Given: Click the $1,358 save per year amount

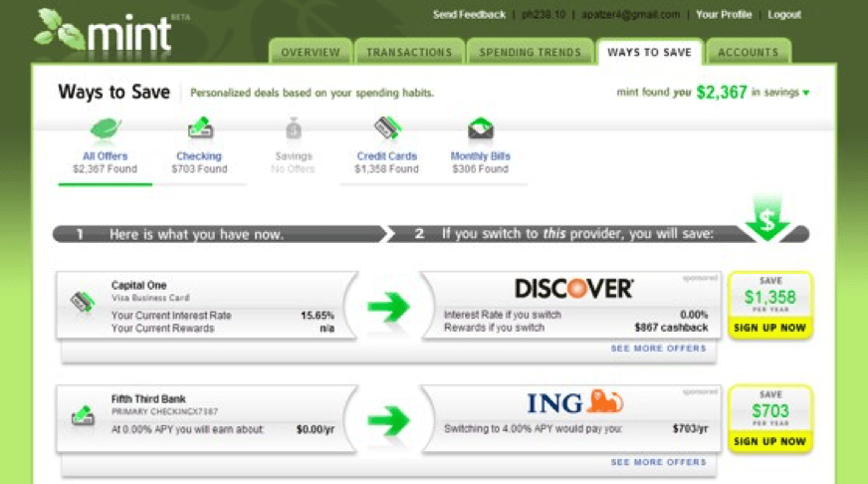Looking at the screenshot, I should click(x=770, y=298).
